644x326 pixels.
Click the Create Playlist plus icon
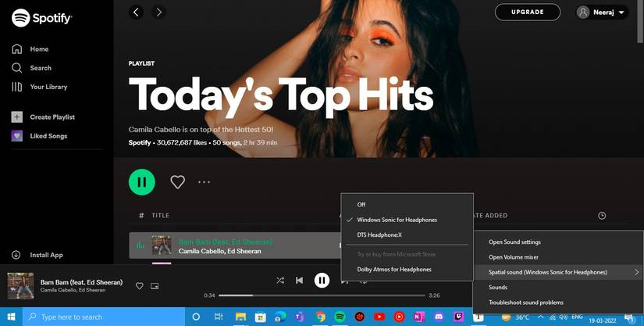[17, 116]
